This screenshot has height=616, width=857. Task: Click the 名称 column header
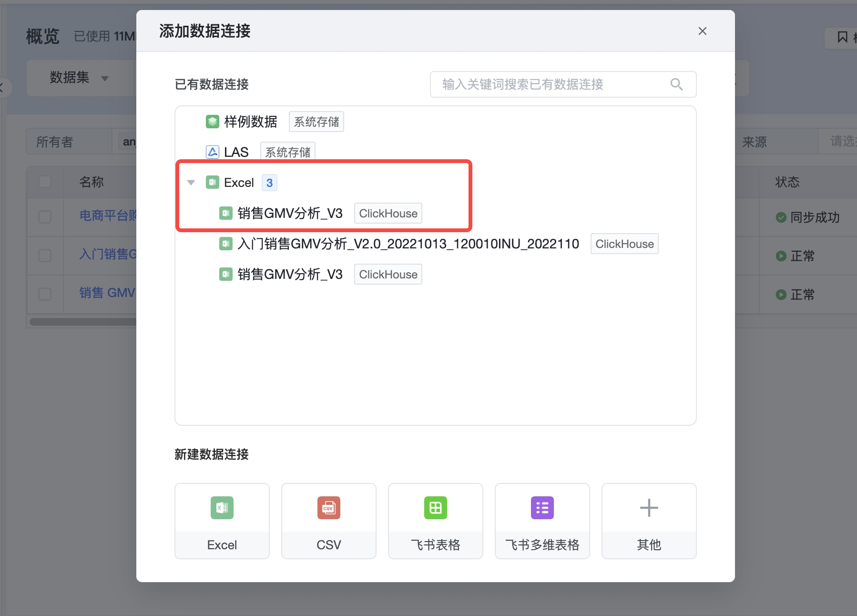[x=92, y=182]
